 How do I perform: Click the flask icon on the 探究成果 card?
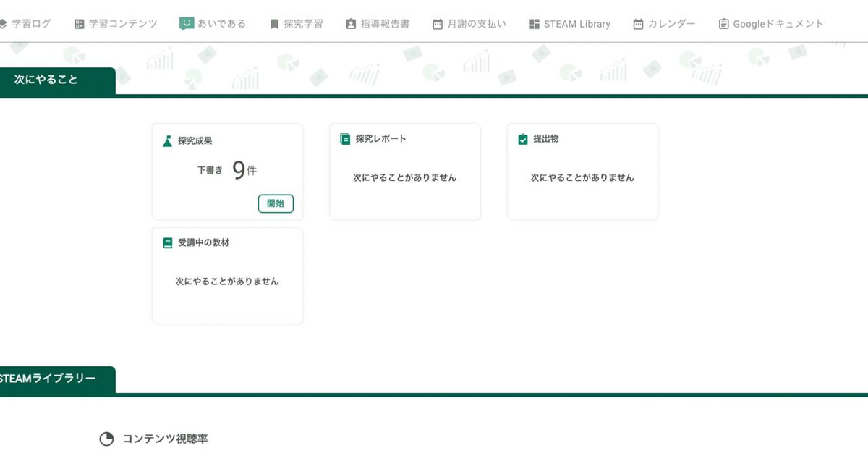click(166, 140)
